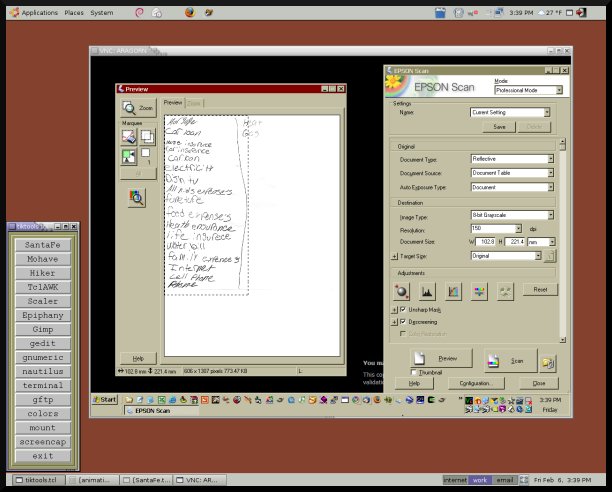This screenshot has height=492, width=612.
Task: Open the Places menu
Action: 74,12
